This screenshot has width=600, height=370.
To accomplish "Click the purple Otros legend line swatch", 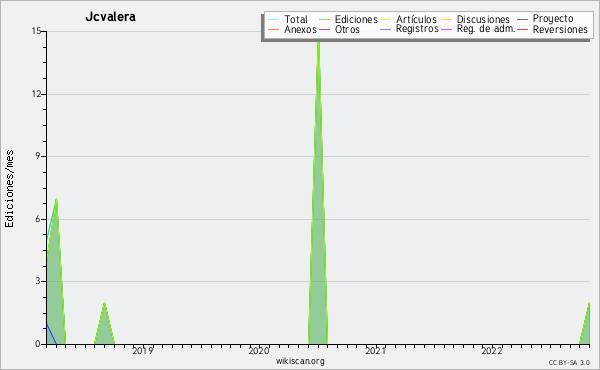I will point(324,29).
